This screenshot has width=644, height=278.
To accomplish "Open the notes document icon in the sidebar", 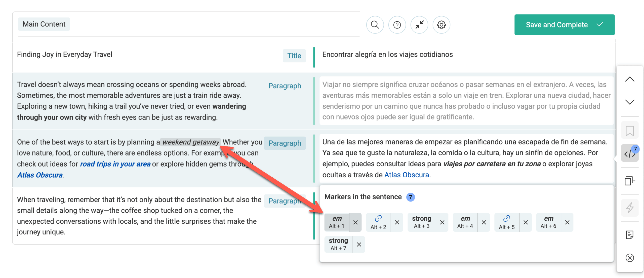I will [x=630, y=235].
